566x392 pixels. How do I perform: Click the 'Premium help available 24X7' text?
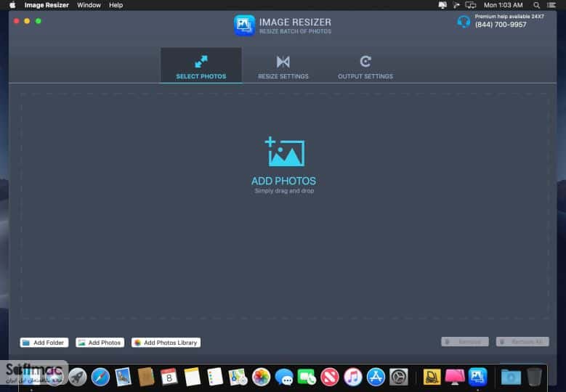pyautogui.click(x=509, y=16)
